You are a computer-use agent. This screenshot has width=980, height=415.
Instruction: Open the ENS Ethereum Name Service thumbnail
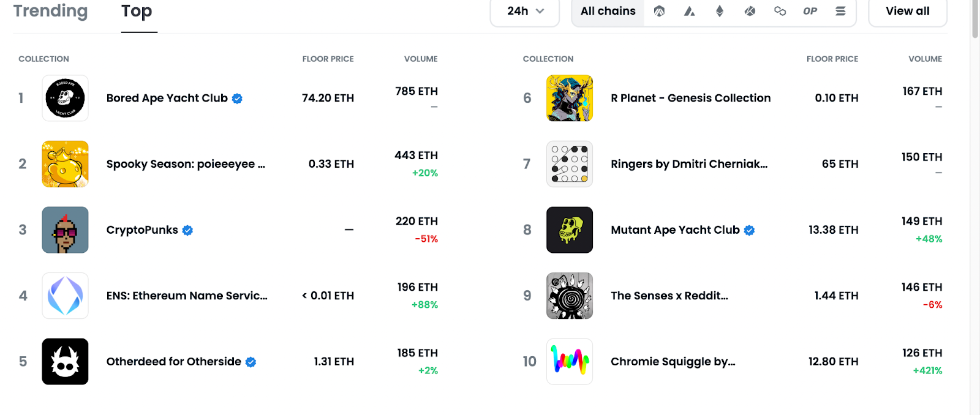coord(65,296)
